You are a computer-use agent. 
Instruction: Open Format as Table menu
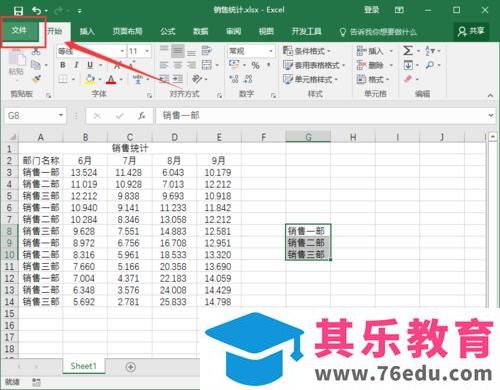314,65
